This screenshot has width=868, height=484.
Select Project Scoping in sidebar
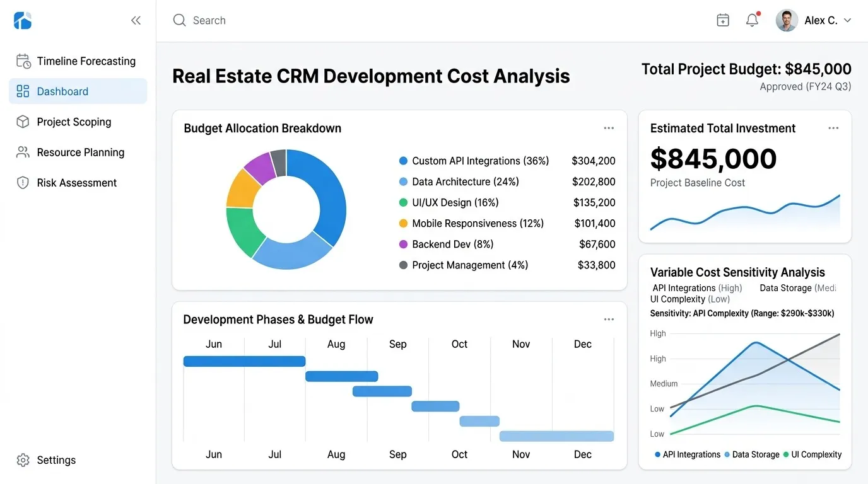point(78,122)
